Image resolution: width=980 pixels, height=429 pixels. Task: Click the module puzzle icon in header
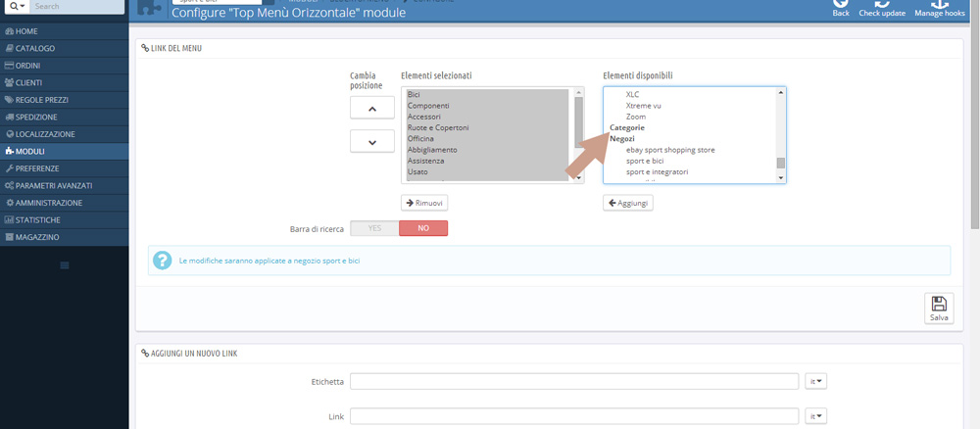pyautogui.click(x=149, y=10)
